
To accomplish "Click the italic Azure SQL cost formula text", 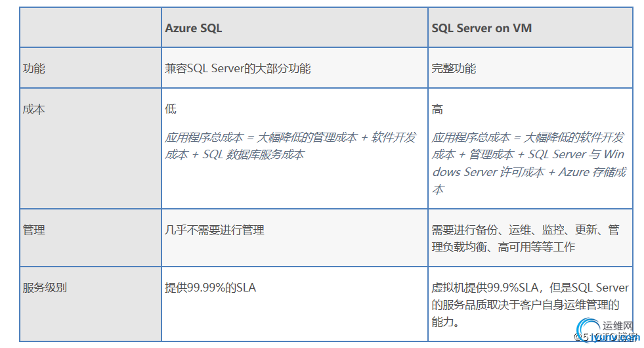I will coord(290,146).
